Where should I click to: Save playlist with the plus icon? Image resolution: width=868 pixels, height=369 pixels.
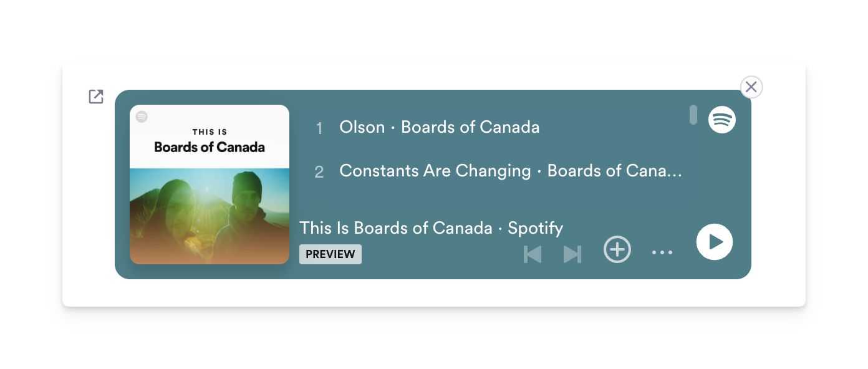(x=617, y=250)
